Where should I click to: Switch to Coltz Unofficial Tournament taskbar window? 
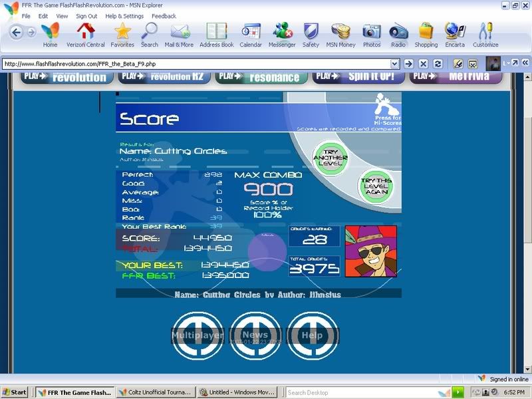tap(157, 392)
